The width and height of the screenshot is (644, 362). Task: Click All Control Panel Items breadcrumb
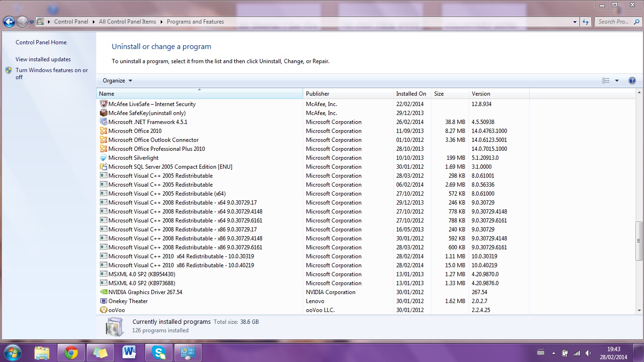pos(127,22)
